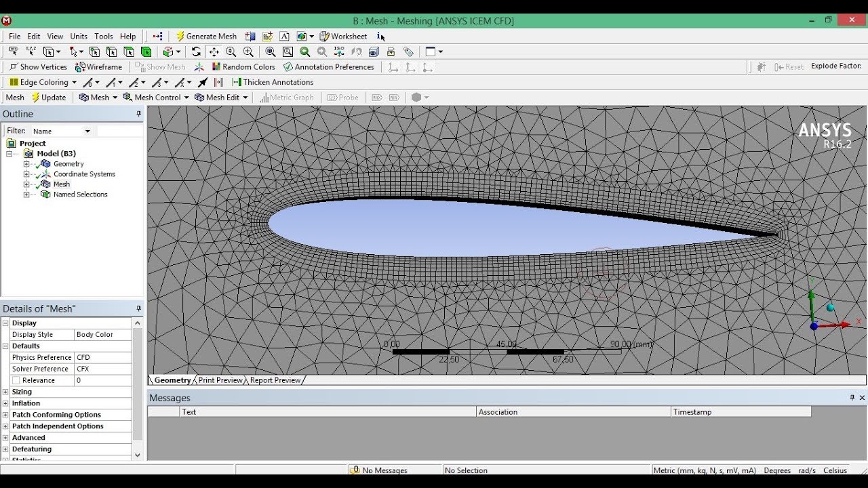The height and width of the screenshot is (488, 868).
Task: Select the Edge selection filter icon
Action: [111, 52]
